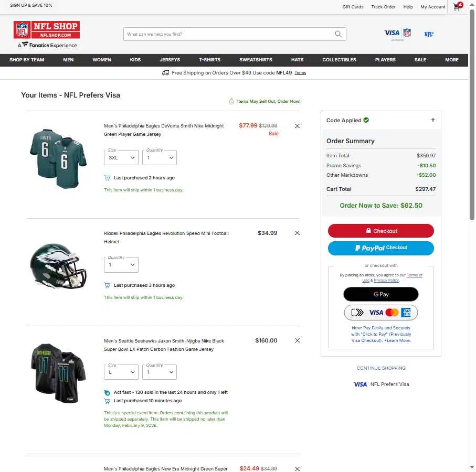The image size is (476, 472).
Task: Open the 3XL size dropdown
Action: [121, 157]
